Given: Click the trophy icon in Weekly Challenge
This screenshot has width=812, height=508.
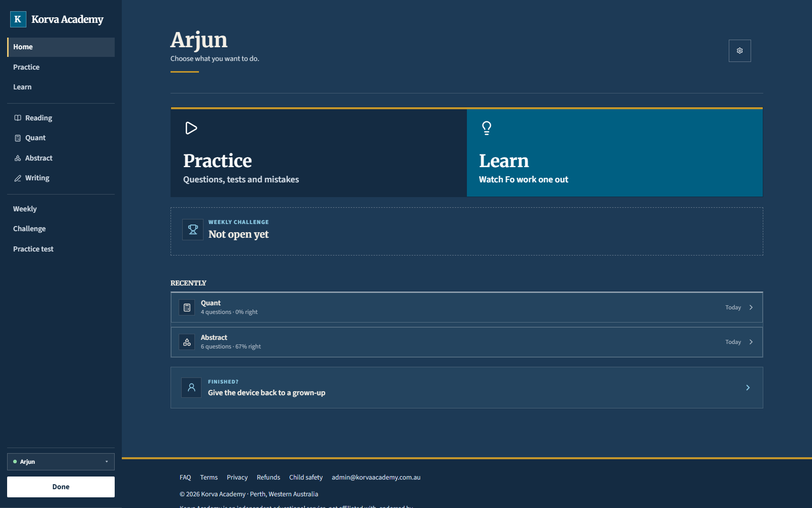Looking at the screenshot, I should pos(193,230).
